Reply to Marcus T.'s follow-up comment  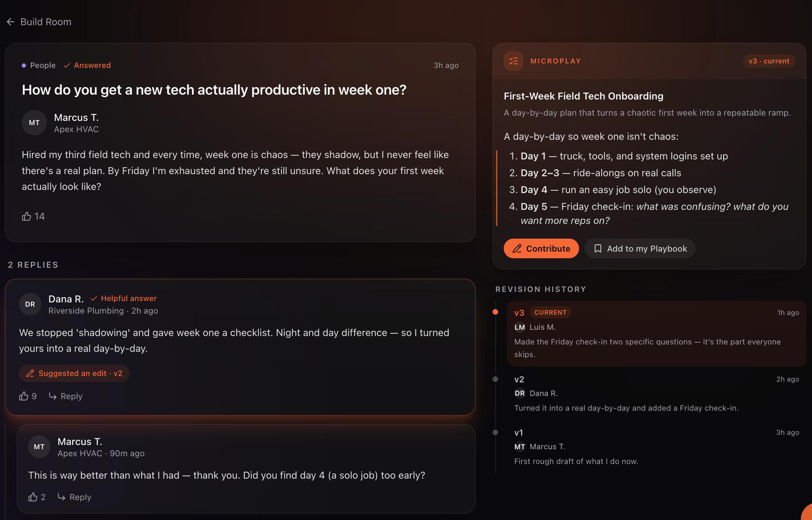[x=74, y=497]
